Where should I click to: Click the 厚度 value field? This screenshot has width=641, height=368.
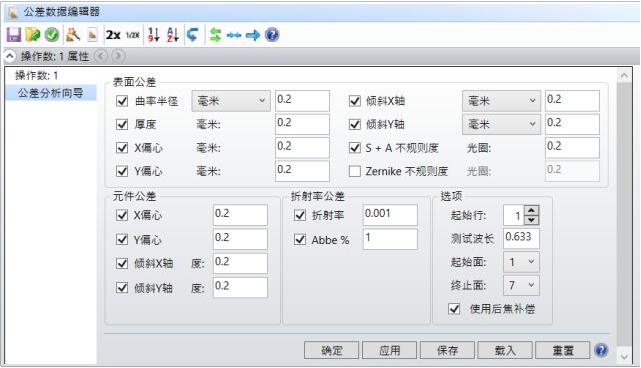(x=302, y=124)
